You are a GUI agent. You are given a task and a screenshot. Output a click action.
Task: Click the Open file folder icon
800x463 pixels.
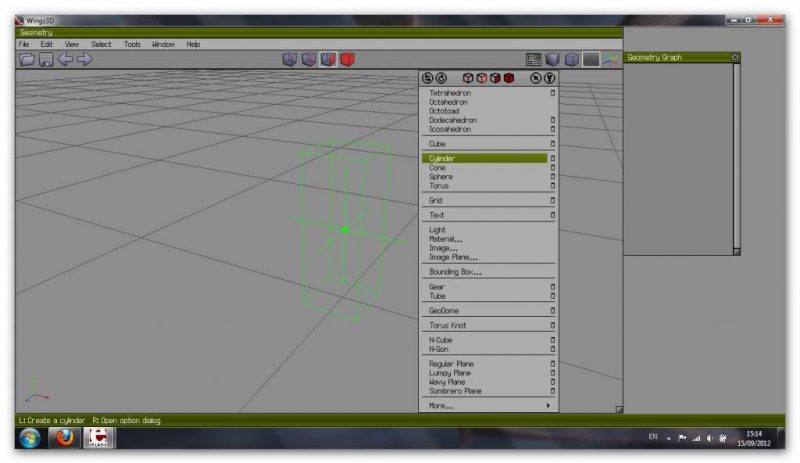(x=28, y=60)
